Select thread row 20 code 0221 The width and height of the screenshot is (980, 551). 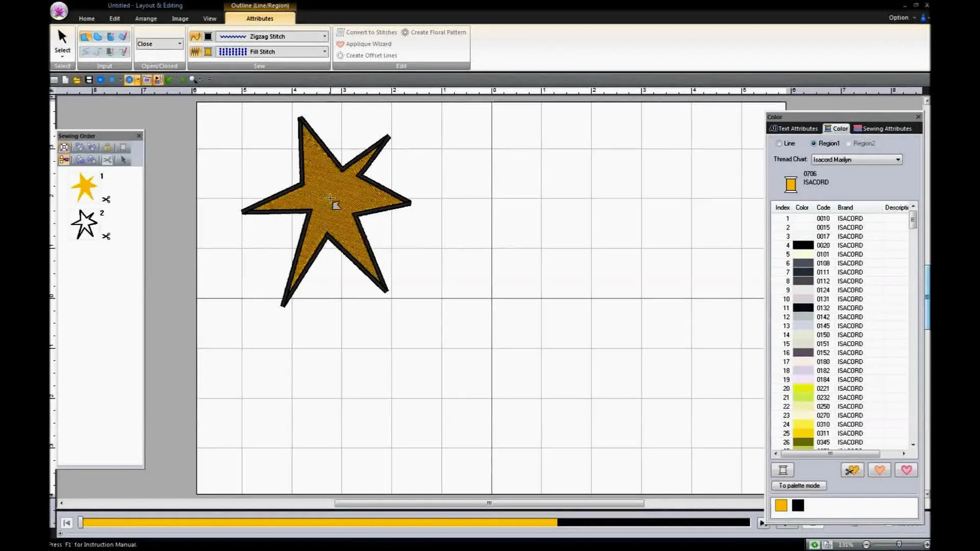tap(841, 389)
